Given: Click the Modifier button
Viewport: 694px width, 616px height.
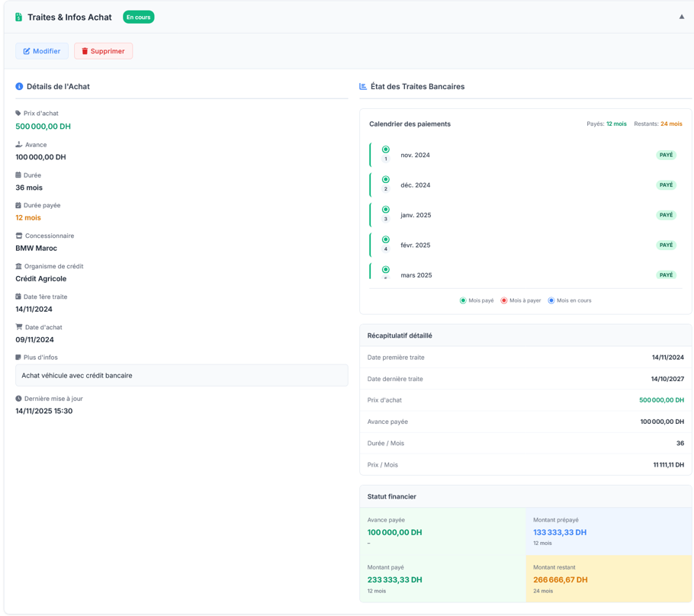Looking at the screenshot, I should pyautogui.click(x=42, y=51).
